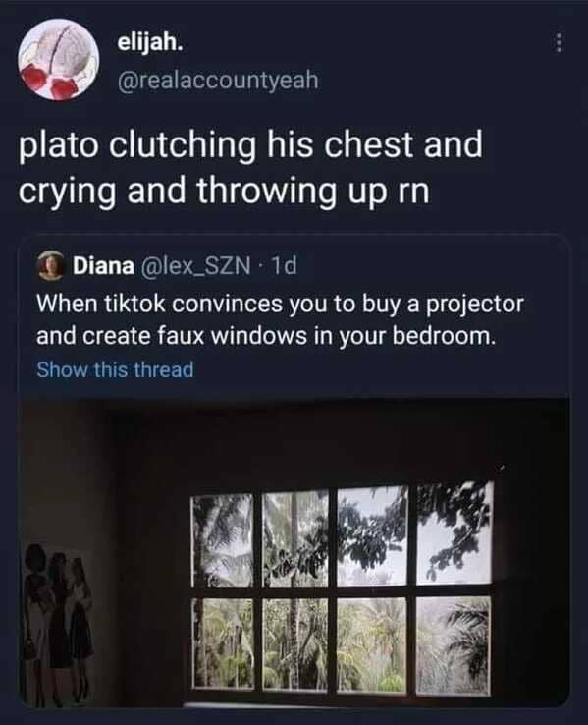Click elijah's round profile avatar

pyautogui.click(x=59, y=59)
